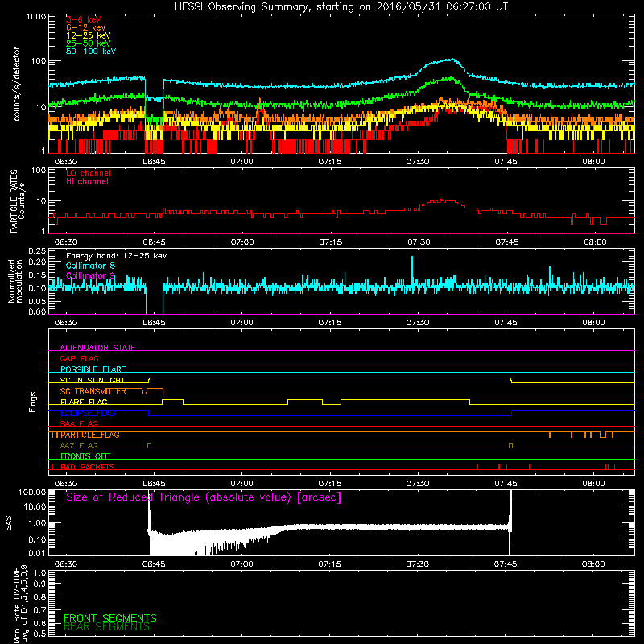Viewport: 644px width, 644px height.
Task: Click the vertical Flags axis label
Action: pos(33,402)
